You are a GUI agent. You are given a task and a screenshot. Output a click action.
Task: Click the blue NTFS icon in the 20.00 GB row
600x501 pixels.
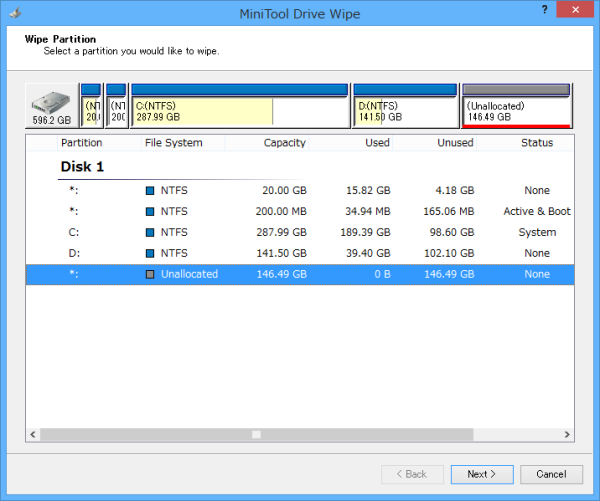[x=150, y=190]
